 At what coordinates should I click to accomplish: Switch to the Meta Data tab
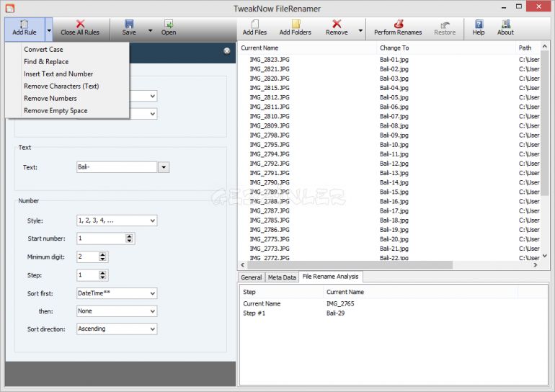click(x=282, y=277)
